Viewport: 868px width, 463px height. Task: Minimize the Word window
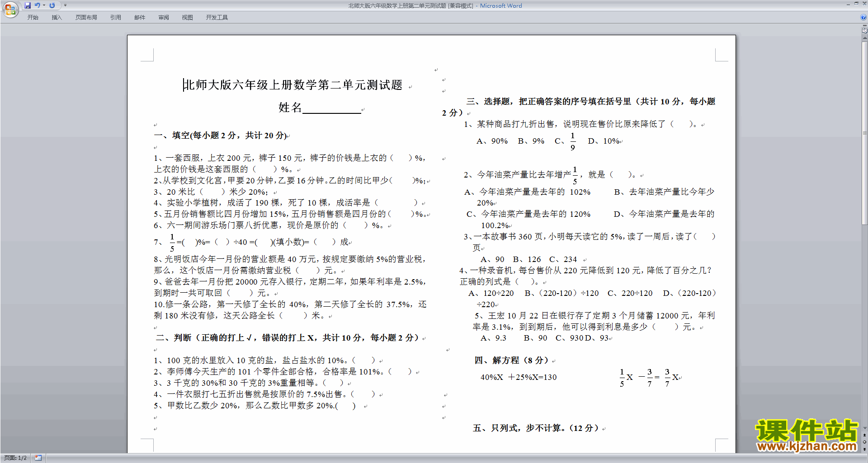[x=848, y=4]
